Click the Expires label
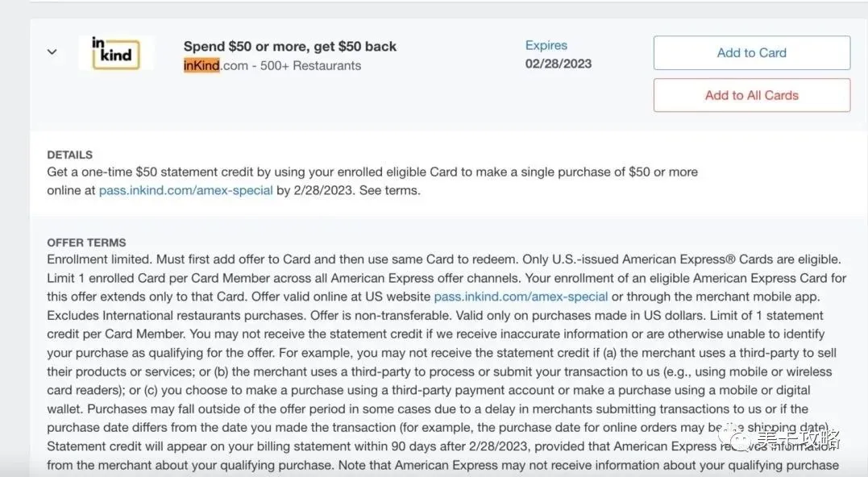The width and height of the screenshot is (868, 477). pyautogui.click(x=546, y=45)
